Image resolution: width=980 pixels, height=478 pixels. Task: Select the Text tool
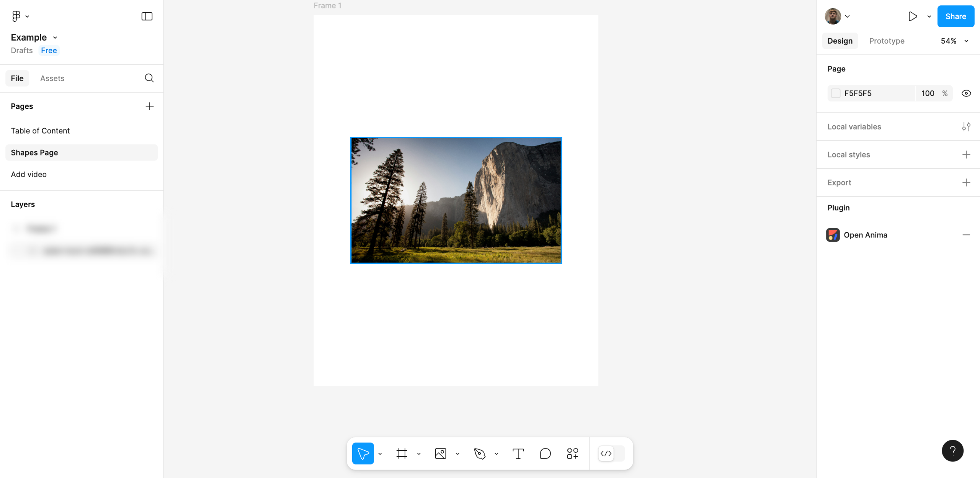(518, 453)
